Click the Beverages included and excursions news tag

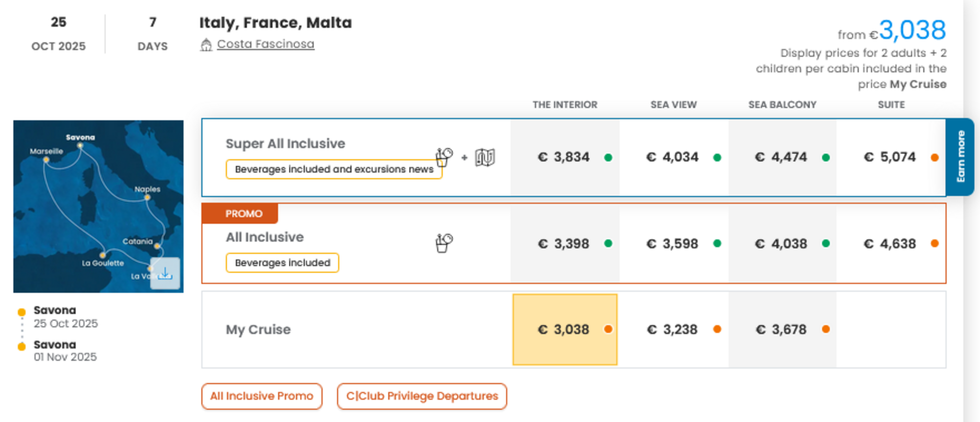(x=334, y=169)
